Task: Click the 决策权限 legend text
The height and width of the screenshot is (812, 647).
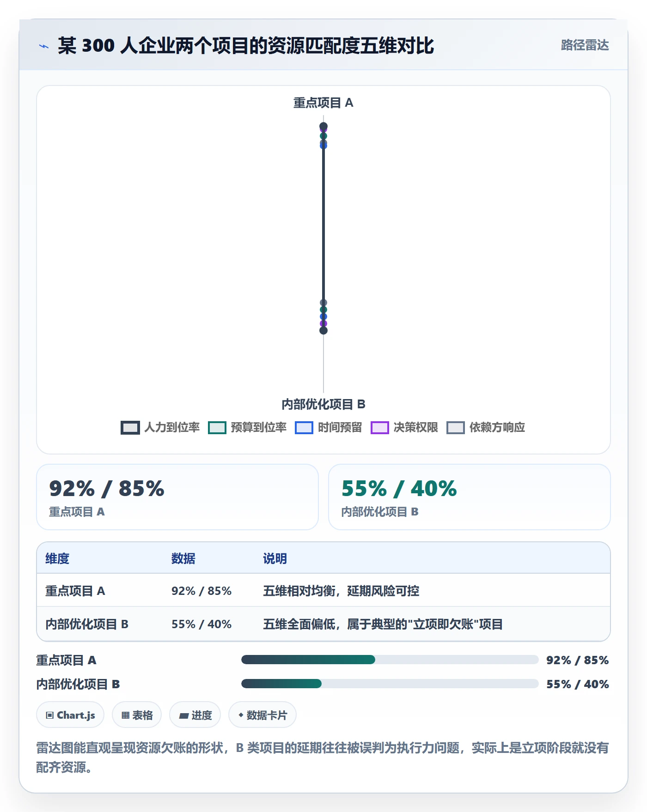Action: pos(416,428)
